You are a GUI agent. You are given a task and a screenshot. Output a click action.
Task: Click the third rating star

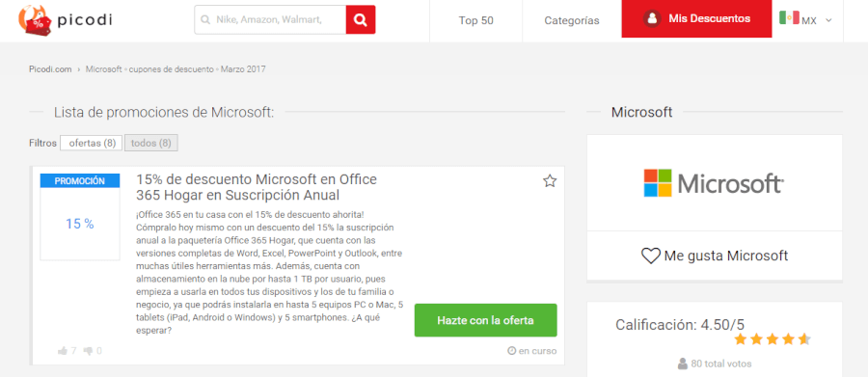tap(773, 339)
